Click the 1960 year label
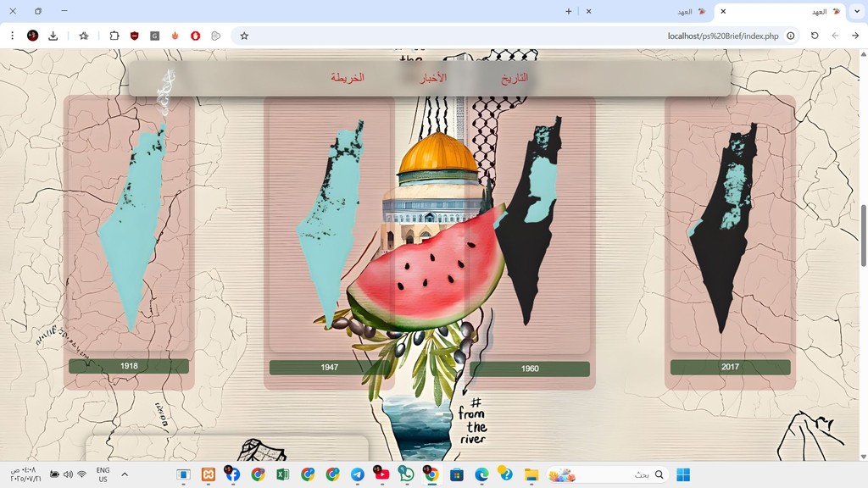Viewport: 868px width, 488px height. pos(530,369)
